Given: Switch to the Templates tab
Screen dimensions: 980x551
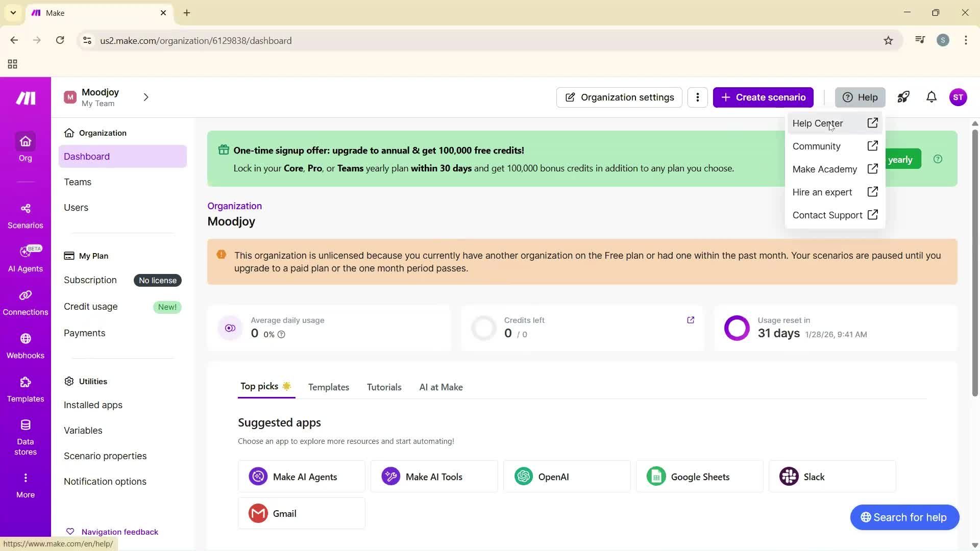Looking at the screenshot, I should (x=328, y=387).
